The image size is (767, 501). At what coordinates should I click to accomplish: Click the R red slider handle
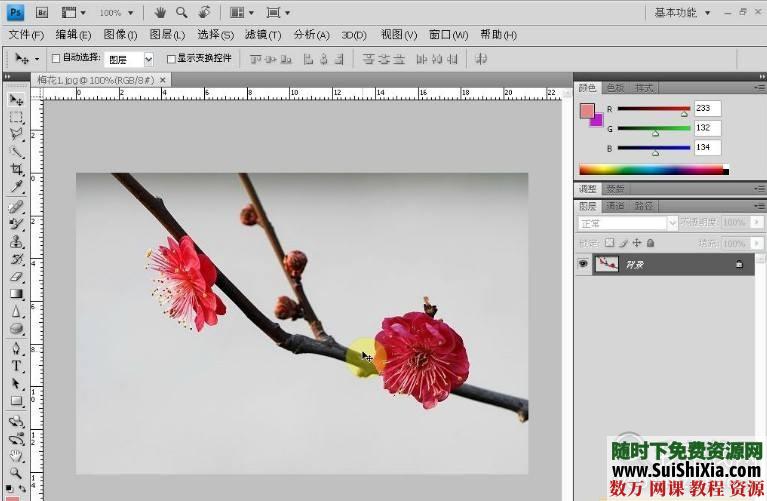684,114
